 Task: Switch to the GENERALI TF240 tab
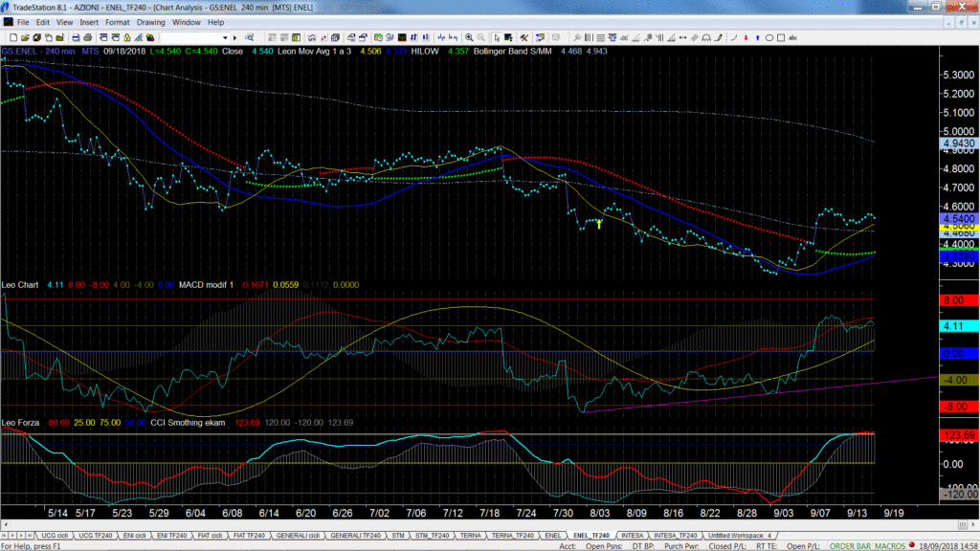355,536
